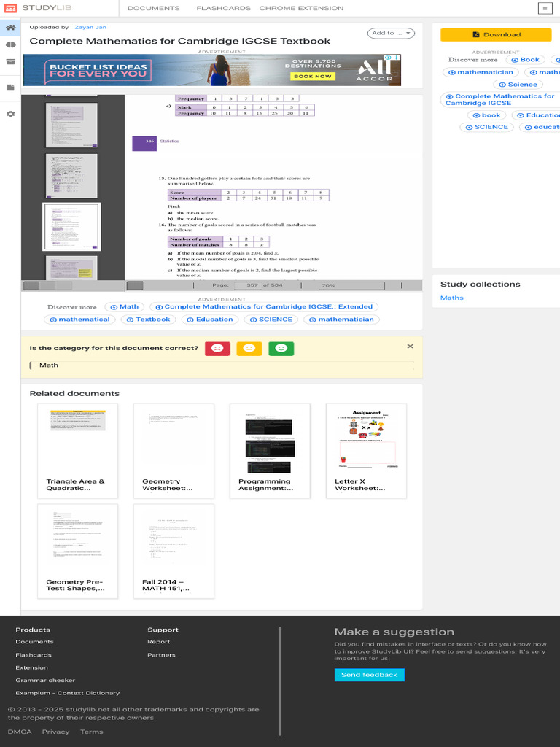Click the 'BOOK NOW' button in the ad
This screenshot has height=747, width=560.
(312, 76)
